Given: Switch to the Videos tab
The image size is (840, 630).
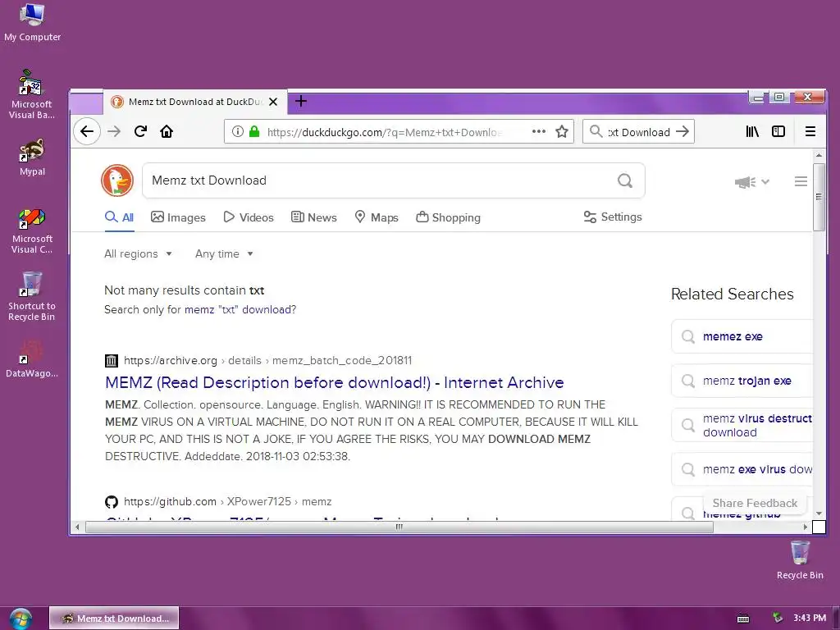Looking at the screenshot, I should click(x=249, y=217).
